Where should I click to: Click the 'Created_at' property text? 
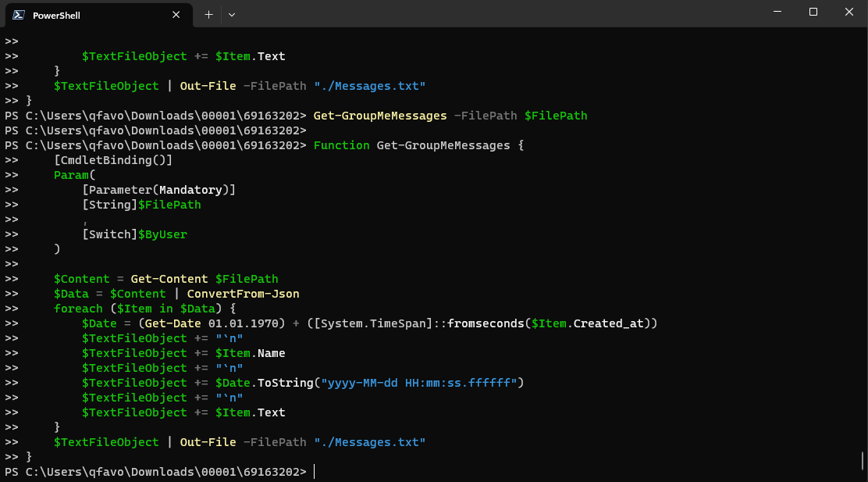coord(608,323)
